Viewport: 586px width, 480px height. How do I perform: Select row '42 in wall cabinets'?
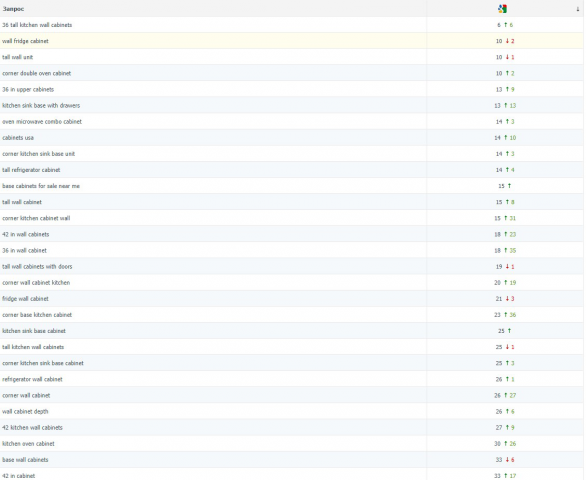pyautogui.click(x=292, y=234)
